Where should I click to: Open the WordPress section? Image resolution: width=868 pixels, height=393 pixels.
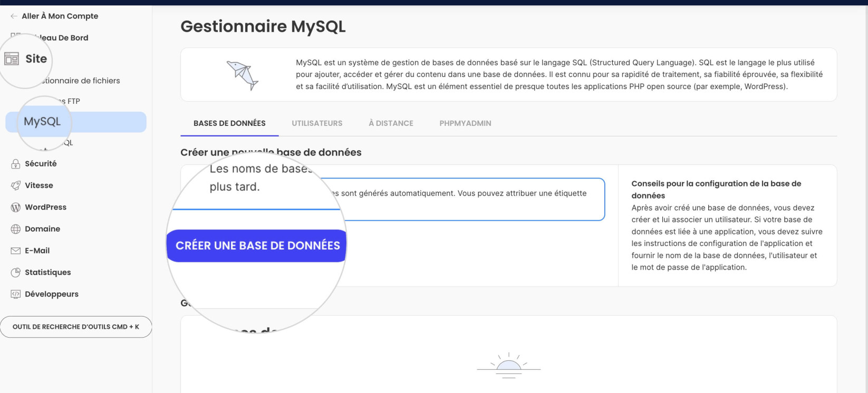46,207
